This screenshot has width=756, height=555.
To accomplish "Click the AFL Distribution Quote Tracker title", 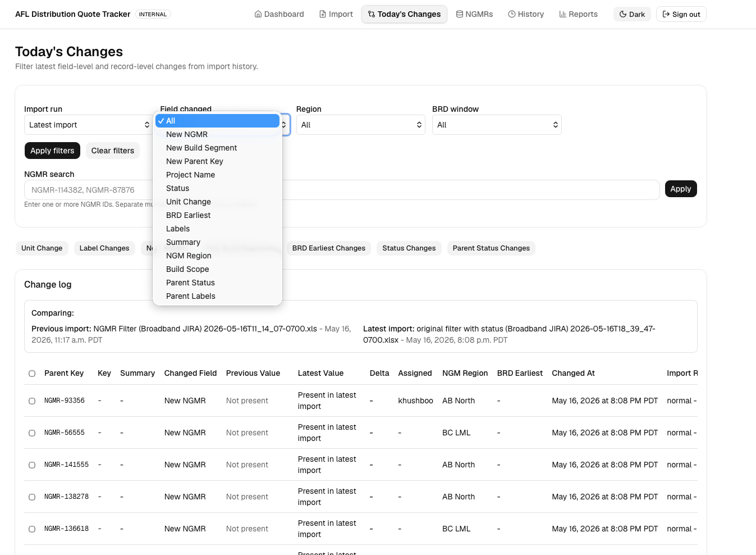I will [72, 14].
